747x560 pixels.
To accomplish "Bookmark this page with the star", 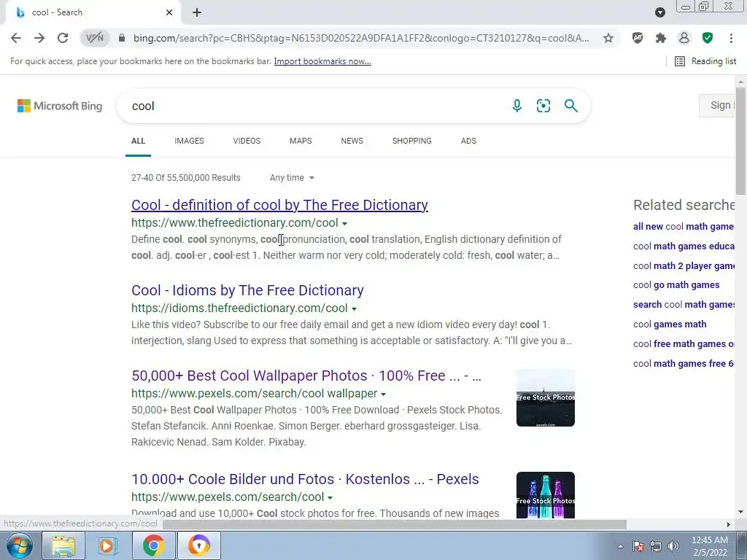I will pos(608,38).
